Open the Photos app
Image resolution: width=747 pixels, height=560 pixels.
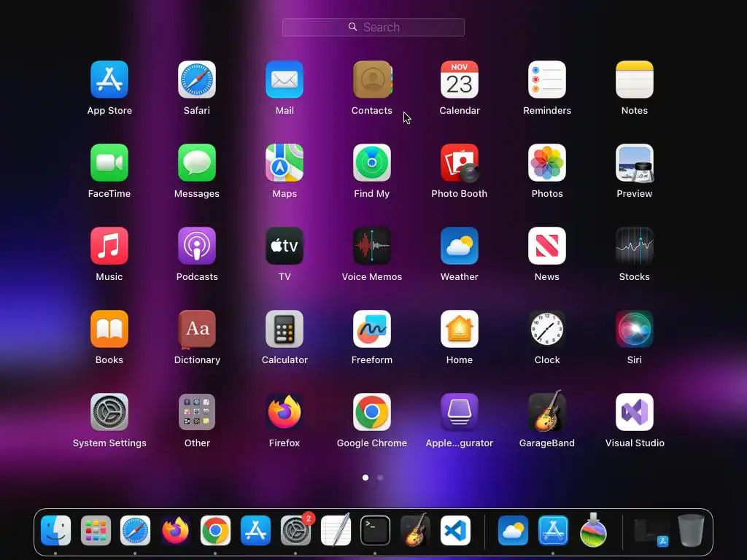click(x=547, y=163)
